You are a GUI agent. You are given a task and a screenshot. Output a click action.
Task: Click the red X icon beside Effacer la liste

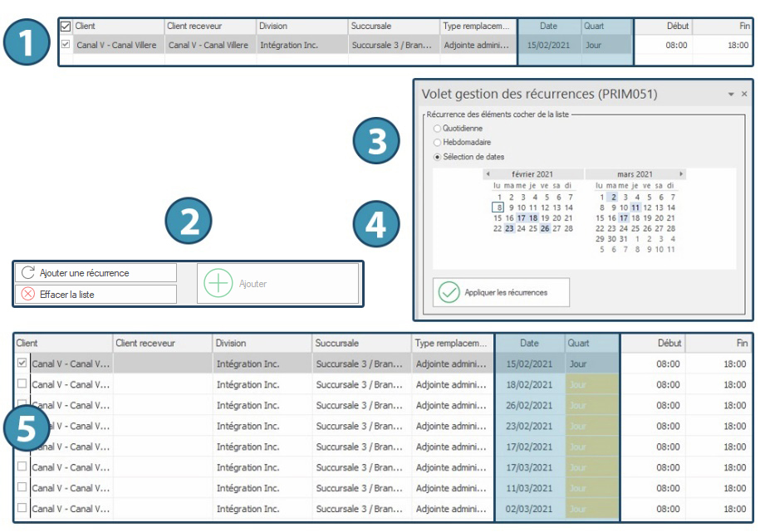pos(28,294)
